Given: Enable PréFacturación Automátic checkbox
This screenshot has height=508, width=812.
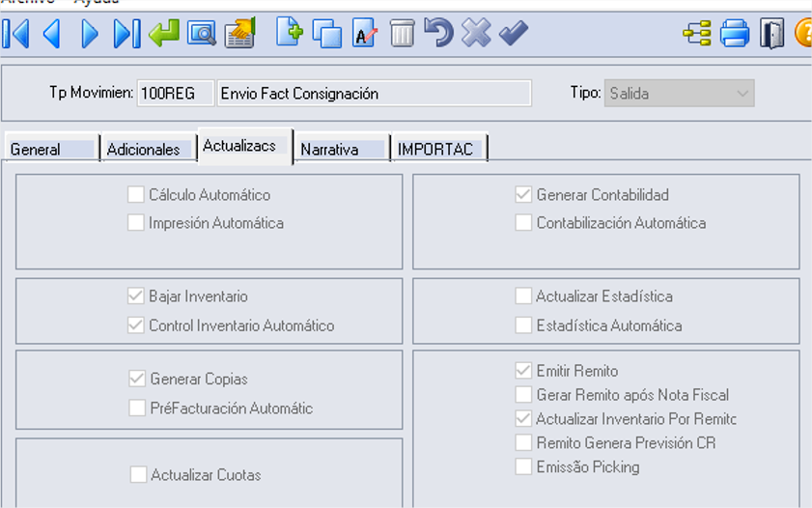Looking at the screenshot, I should point(137,409).
